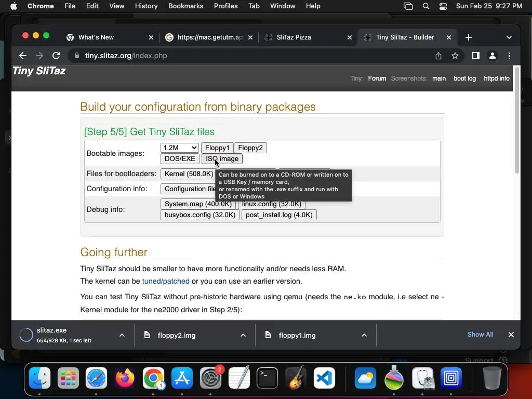Open the Forum link
532x399 pixels.
point(377,78)
